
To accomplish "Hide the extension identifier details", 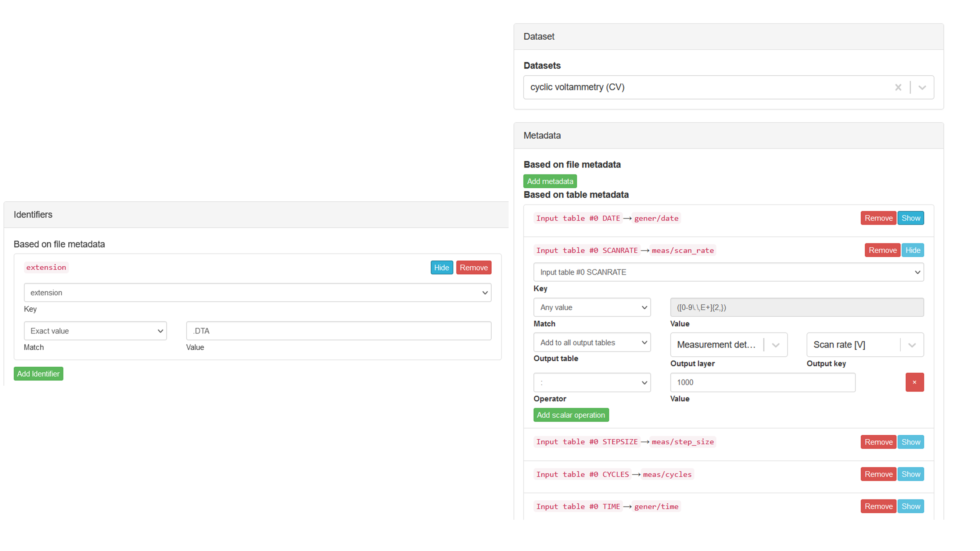I will coord(441,267).
